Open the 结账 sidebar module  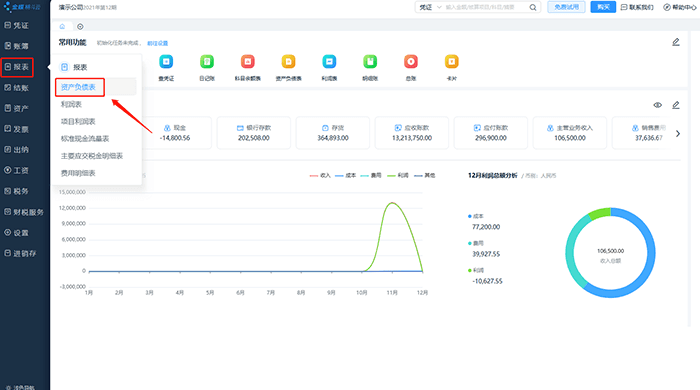pos(17,87)
